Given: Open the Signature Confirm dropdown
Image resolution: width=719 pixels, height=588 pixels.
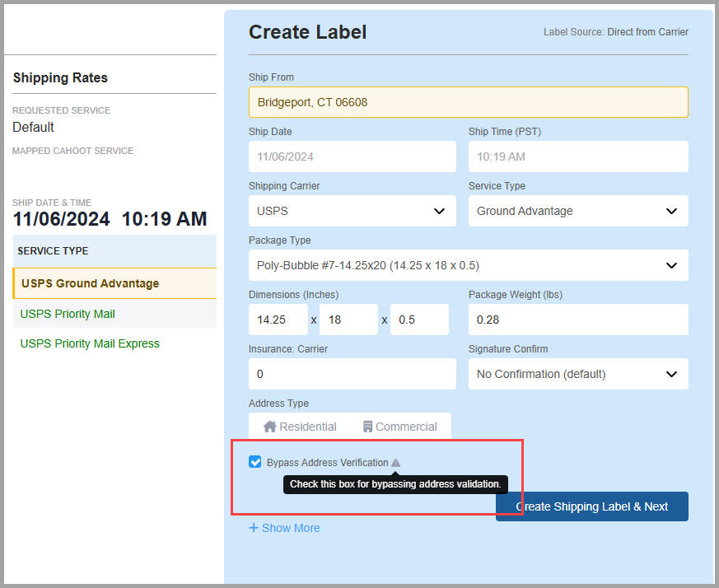Looking at the screenshot, I should point(578,374).
